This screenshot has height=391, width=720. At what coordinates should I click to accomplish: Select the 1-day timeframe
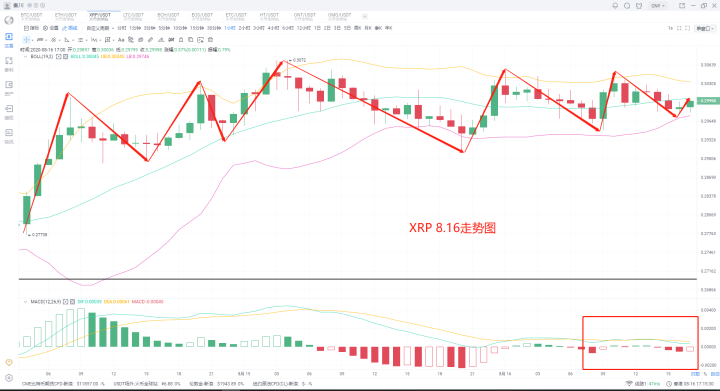317,28
